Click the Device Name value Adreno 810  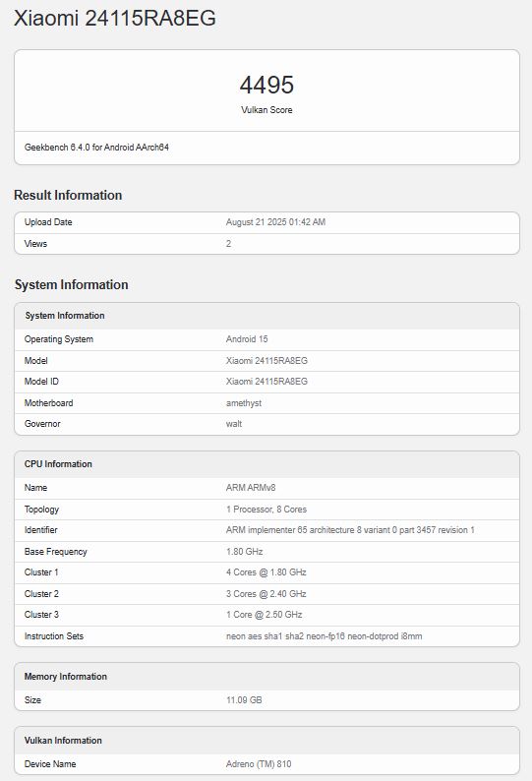(259, 764)
